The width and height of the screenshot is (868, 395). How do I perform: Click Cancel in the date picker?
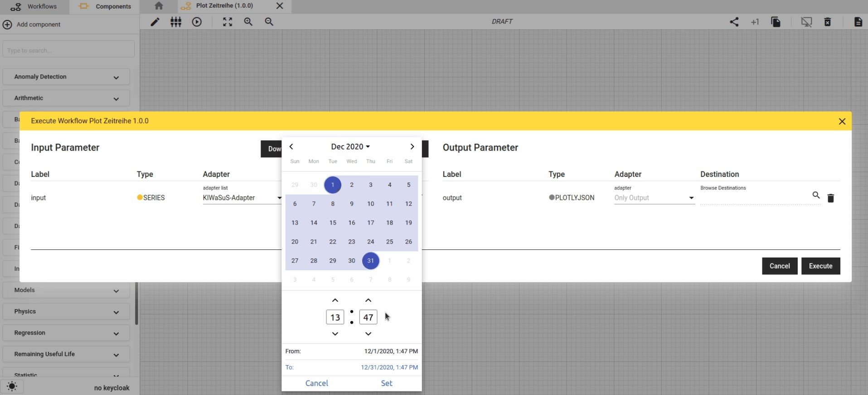point(317,383)
